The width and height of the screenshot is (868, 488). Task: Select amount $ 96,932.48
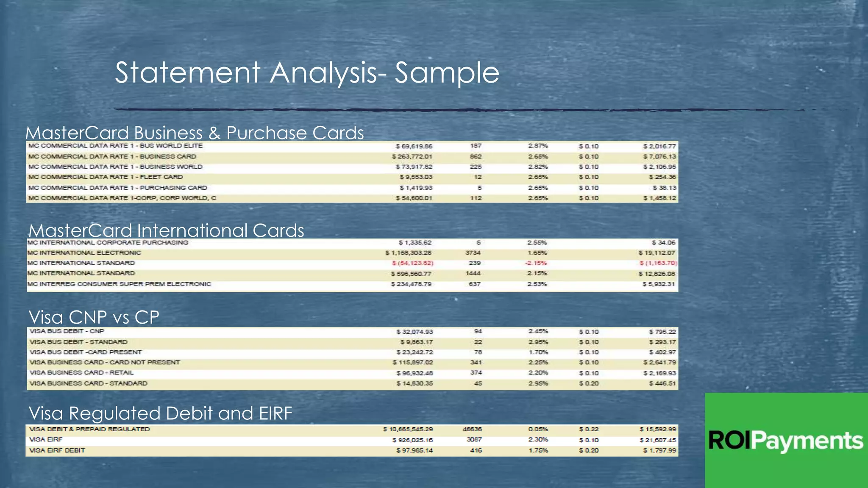(415, 373)
